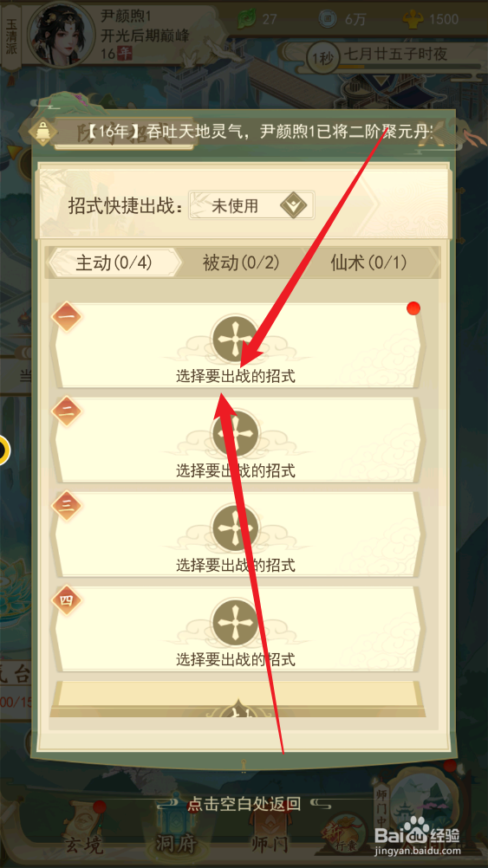This screenshot has height=868, width=488.
Task: Switch to the 仙术(0/1) tab
Action: pyautogui.click(x=369, y=263)
